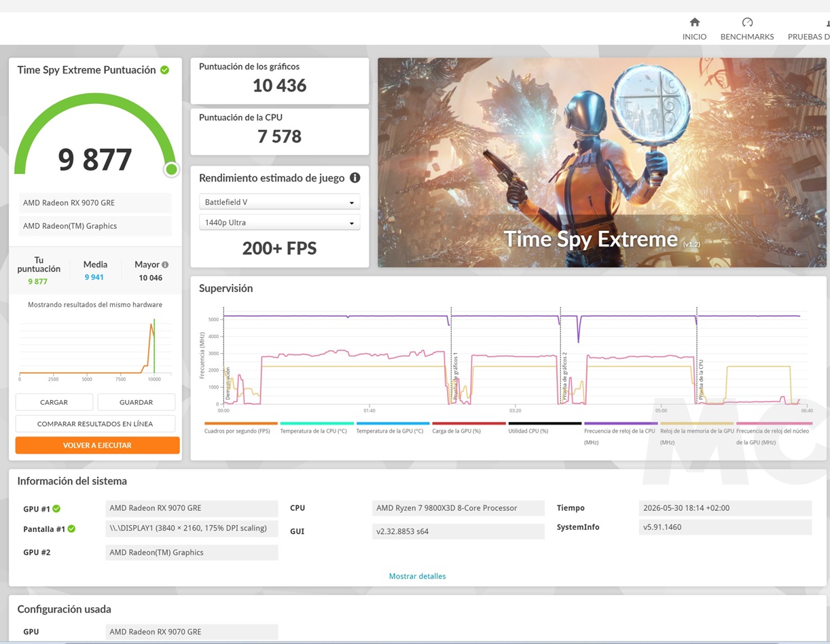
Task: Toggle Frecuencia de reloj de la CPU legend
Action: coord(619,436)
